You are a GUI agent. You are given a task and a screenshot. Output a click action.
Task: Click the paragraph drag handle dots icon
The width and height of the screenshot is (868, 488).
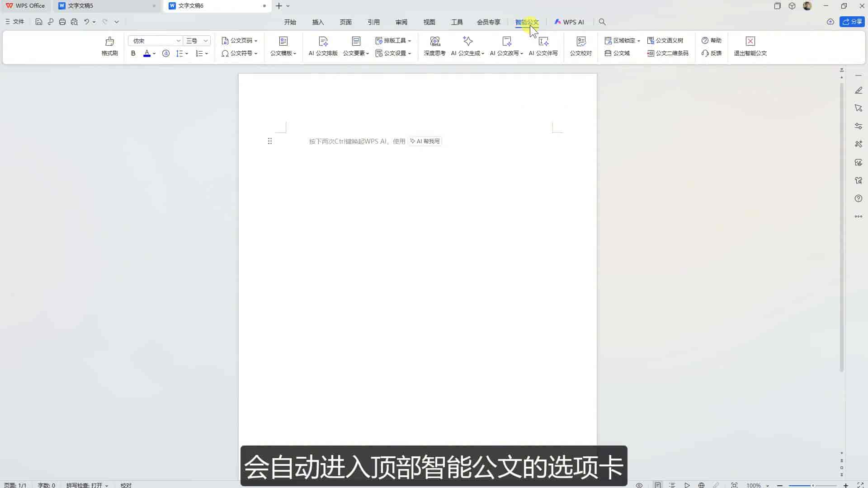(270, 141)
